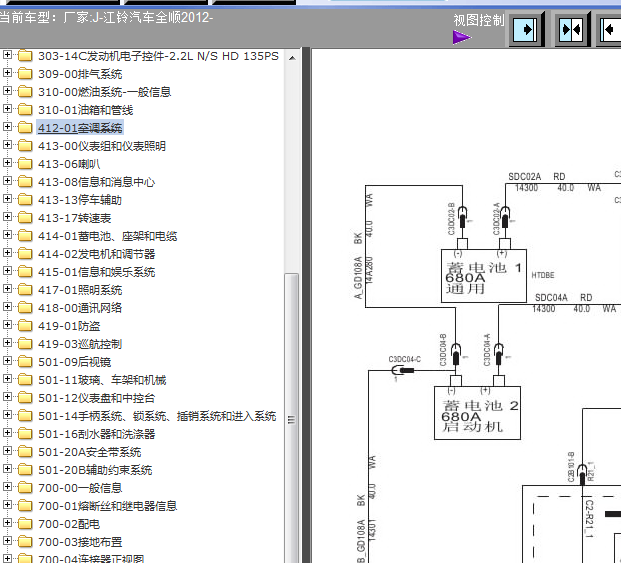
Task: Expand the 501-14手柄系统 node
Action: pyautogui.click(x=7, y=415)
